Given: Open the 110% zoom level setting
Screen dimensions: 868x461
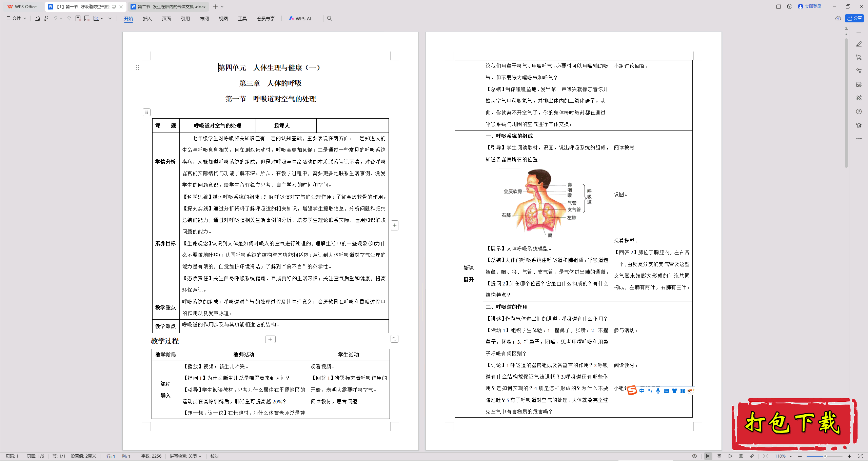Looking at the screenshot, I should click(x=780, y=456).
